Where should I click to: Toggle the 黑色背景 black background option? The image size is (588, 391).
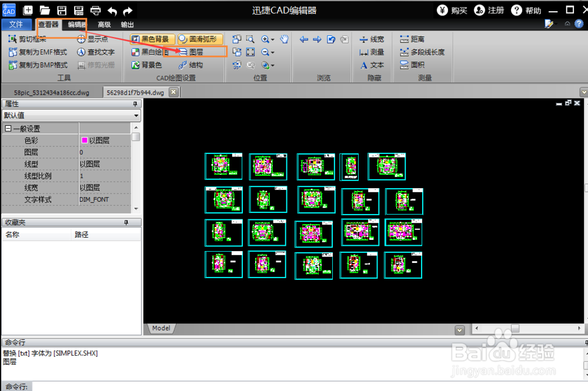(x=152, y=39)
